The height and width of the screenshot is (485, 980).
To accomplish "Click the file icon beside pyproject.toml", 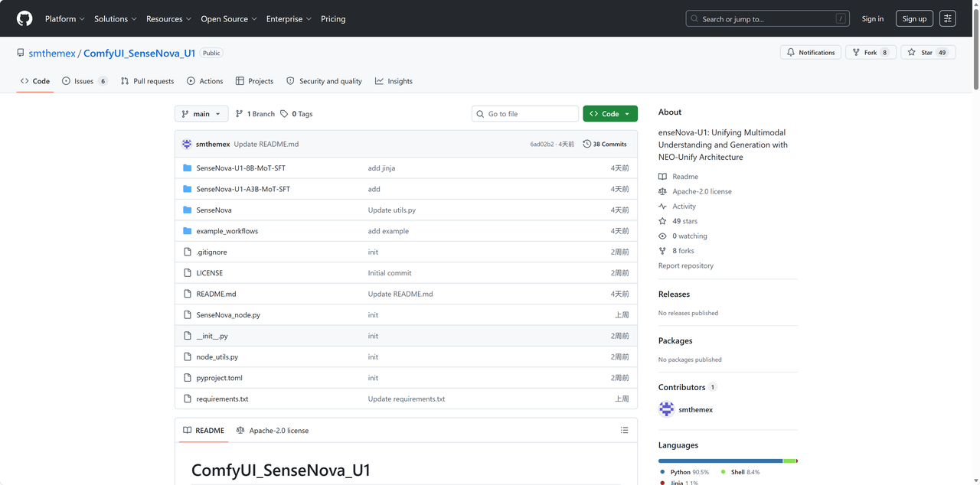I will click(188, 378).
